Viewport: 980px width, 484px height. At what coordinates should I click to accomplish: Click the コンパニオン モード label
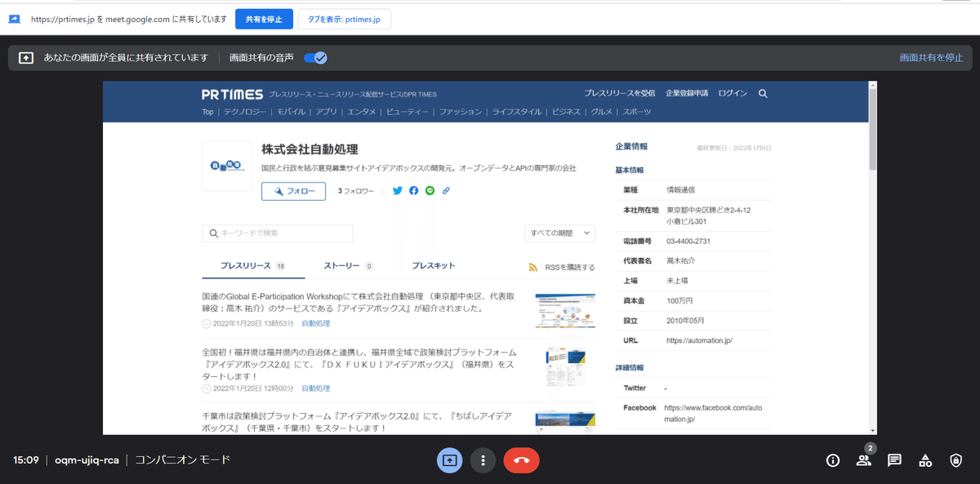pyautogui.click(x=182, y=460)
